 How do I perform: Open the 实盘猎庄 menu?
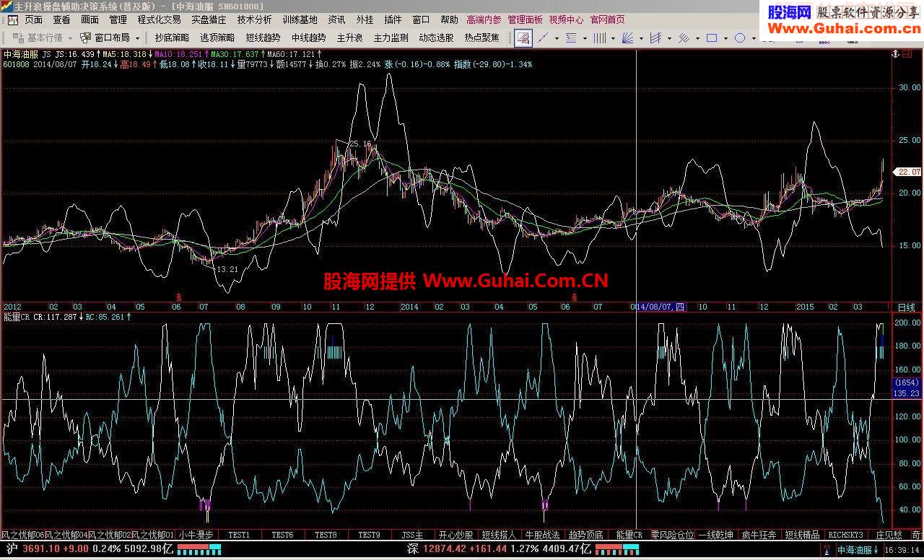pos(209,19)
